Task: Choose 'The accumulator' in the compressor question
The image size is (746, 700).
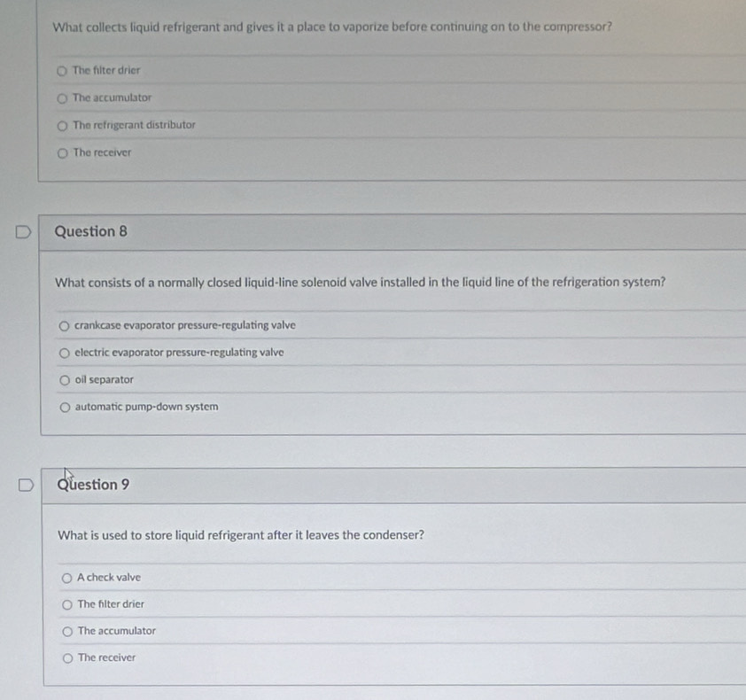Action: click(62, 97)
